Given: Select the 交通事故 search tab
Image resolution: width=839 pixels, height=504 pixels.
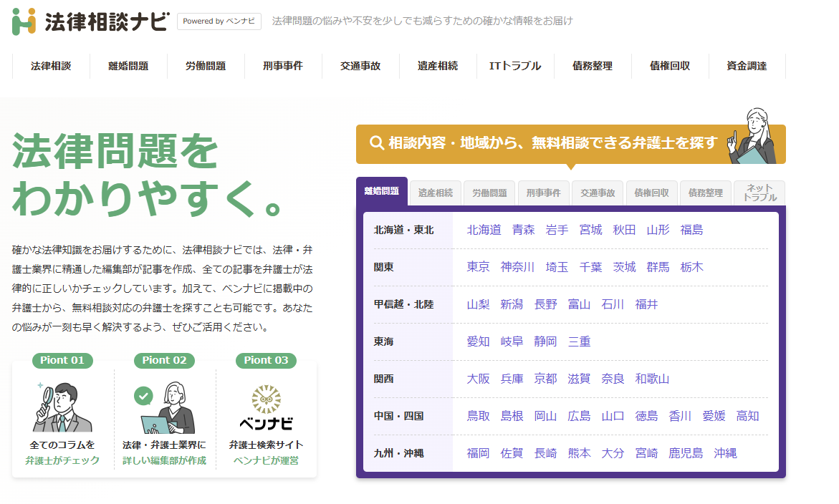Looking at the screenshot, I should pyautogui.click(x=598, y=193).
